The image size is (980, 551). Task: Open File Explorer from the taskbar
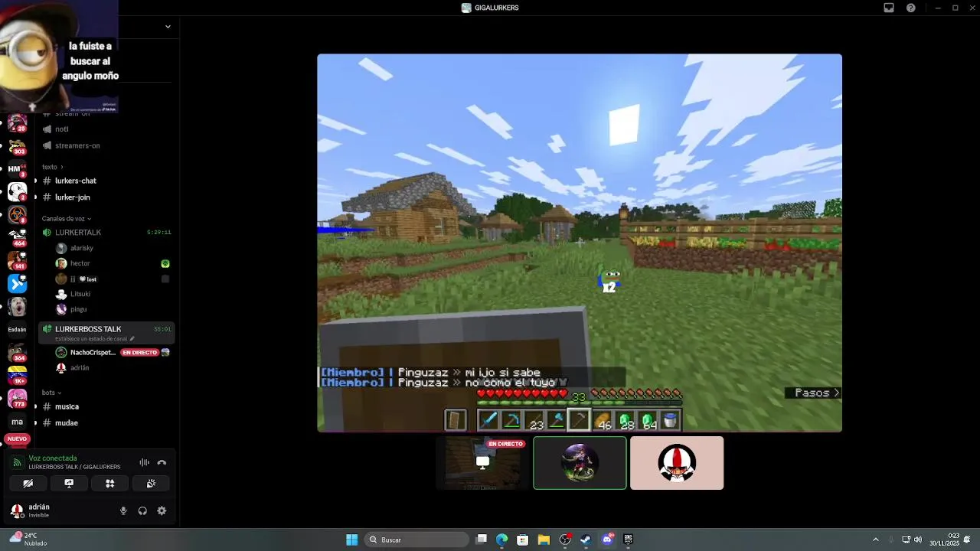click(544, 540)
